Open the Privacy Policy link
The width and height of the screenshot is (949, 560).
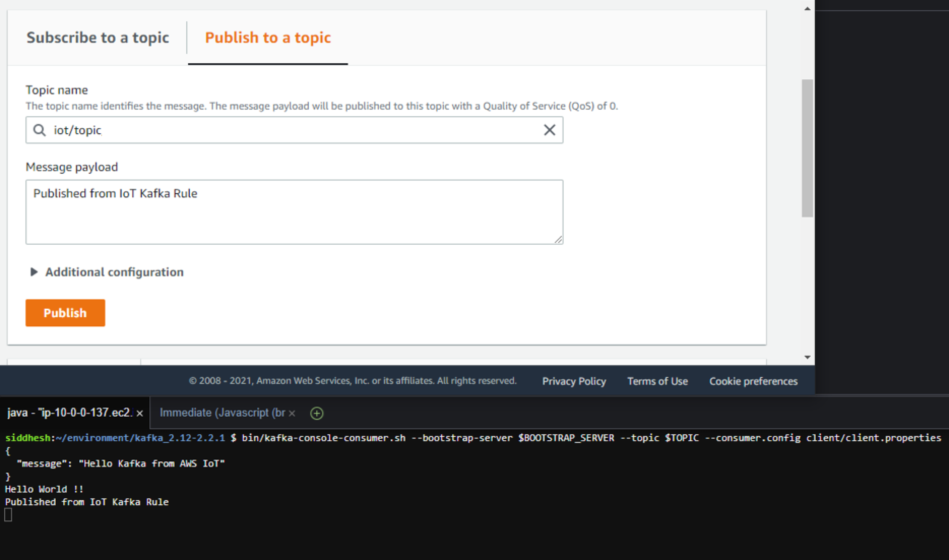pos(574,381)
